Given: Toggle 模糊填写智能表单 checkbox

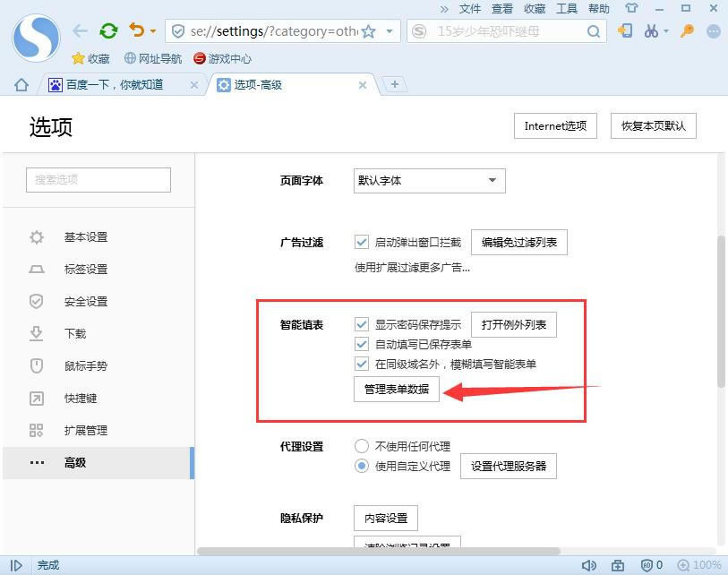Looking at the screenshot, I should 362,364.
